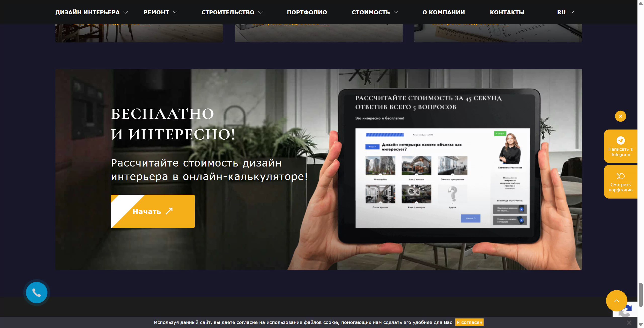Open the Портфолио menu item

click(x=307, y=12)
